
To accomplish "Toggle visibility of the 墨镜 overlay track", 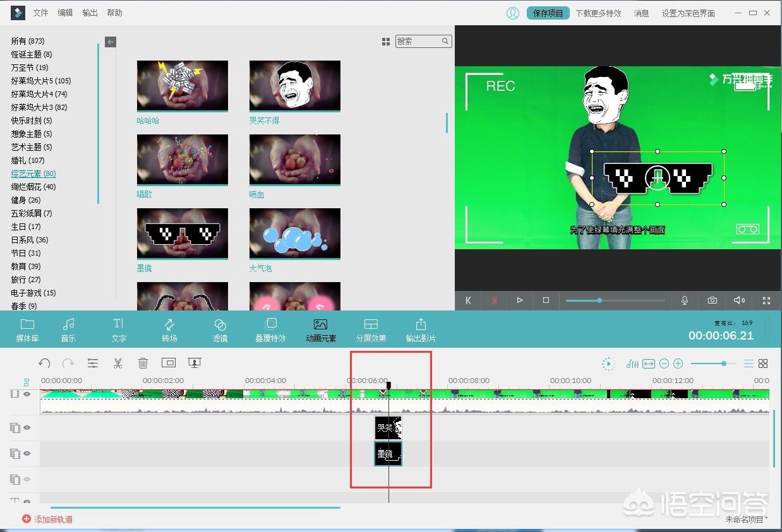I will point(27,453).
